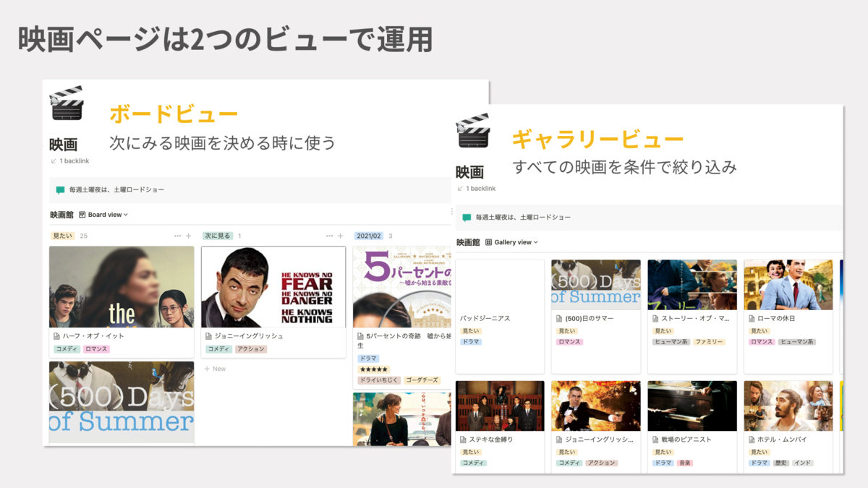Click 見たい tag on (500)日のサマー card
The image size is (868, 488).
567,331
